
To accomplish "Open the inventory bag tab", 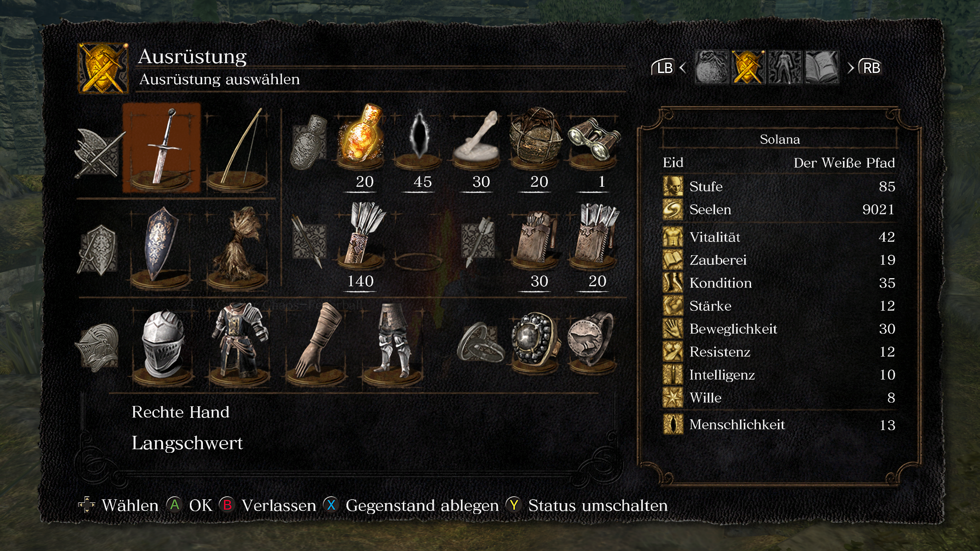I will coord(711,67).
